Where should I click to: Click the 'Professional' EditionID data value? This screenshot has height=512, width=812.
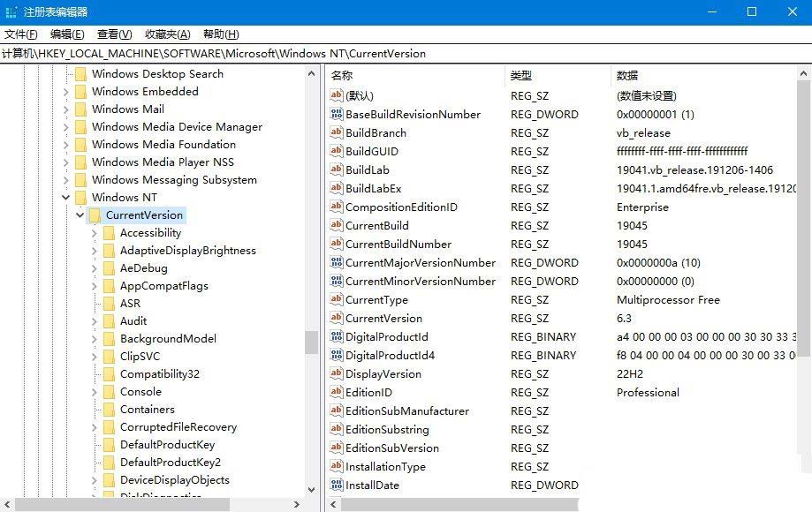pyautogui.click(x=648, y=393)
